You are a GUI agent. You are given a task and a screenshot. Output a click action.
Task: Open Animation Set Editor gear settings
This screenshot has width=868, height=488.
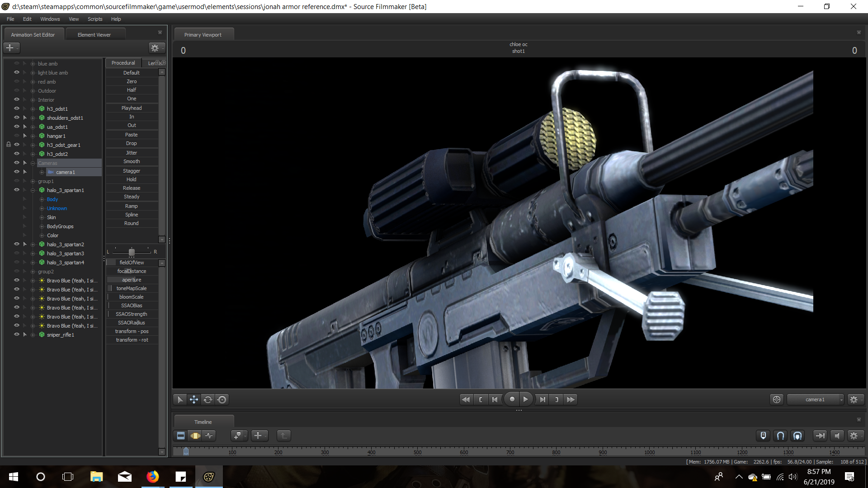point(155,48)
